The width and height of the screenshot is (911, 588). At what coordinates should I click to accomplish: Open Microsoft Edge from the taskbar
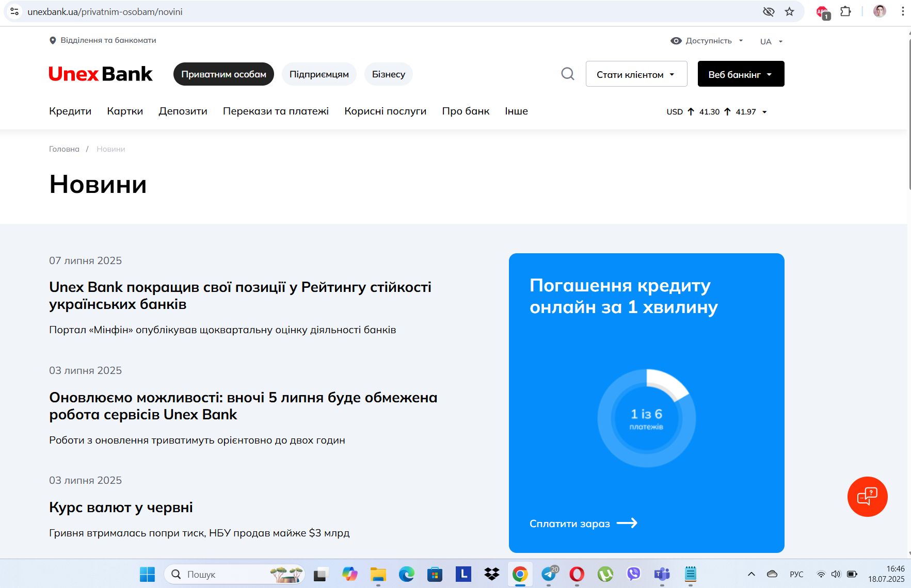406,574
